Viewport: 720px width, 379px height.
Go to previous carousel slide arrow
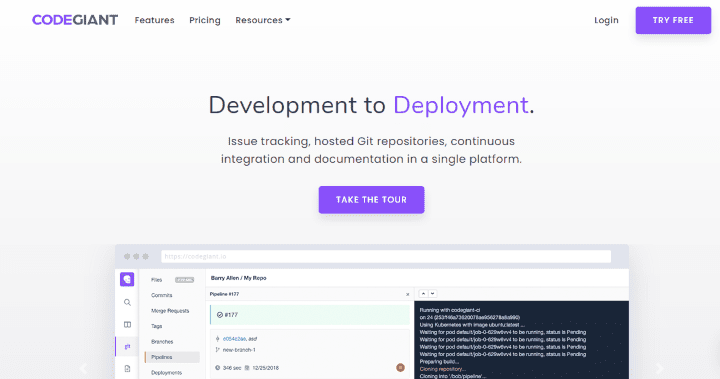(84, 368)
